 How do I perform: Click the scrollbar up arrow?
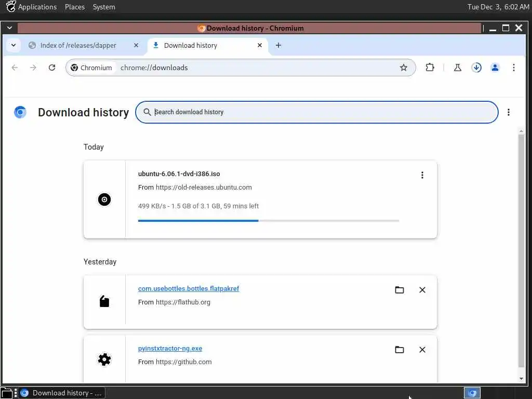(x=521, y=131)
